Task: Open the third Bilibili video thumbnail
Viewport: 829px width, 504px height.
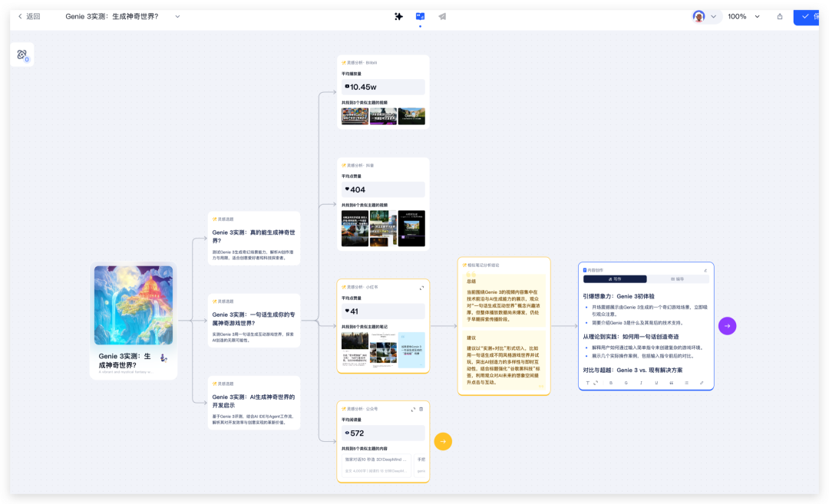Action: (411, 117)
